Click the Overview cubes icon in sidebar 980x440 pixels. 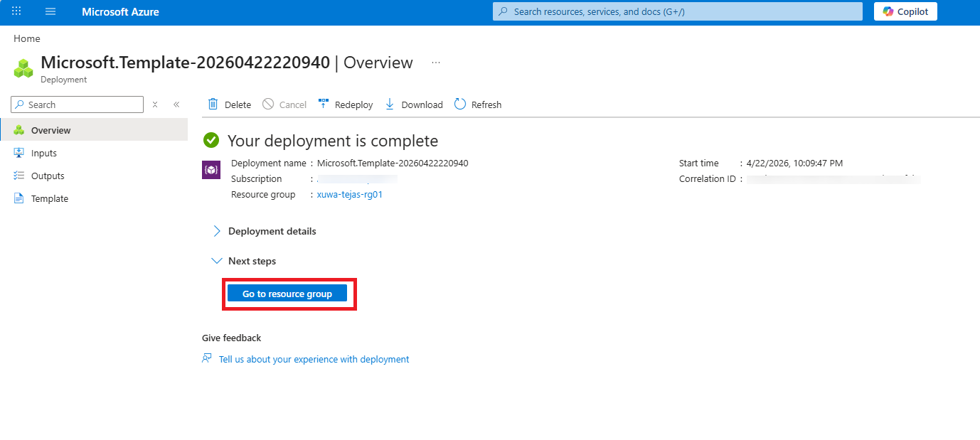(19, 130)
